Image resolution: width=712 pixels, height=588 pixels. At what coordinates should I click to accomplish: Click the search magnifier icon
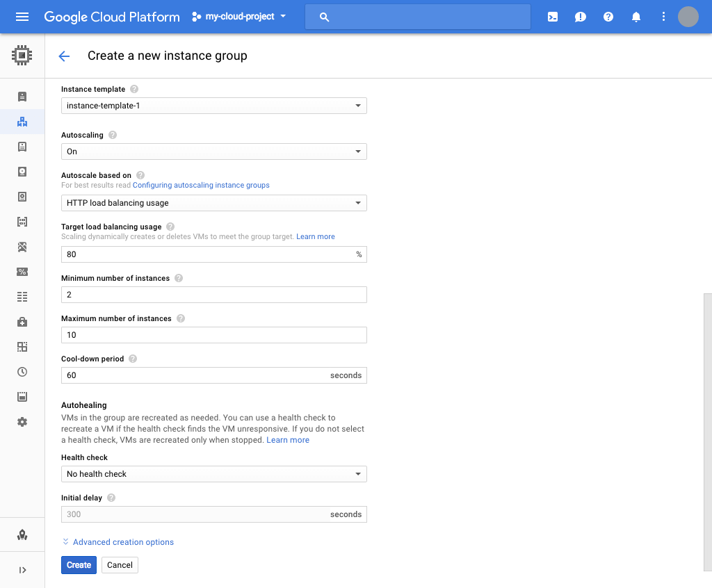pyautogui.click(x=324, y=17)
